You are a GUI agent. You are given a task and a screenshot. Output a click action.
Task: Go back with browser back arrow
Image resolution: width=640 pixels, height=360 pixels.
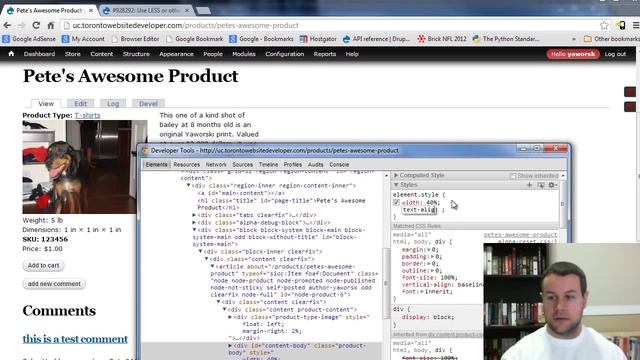point(7,25)
